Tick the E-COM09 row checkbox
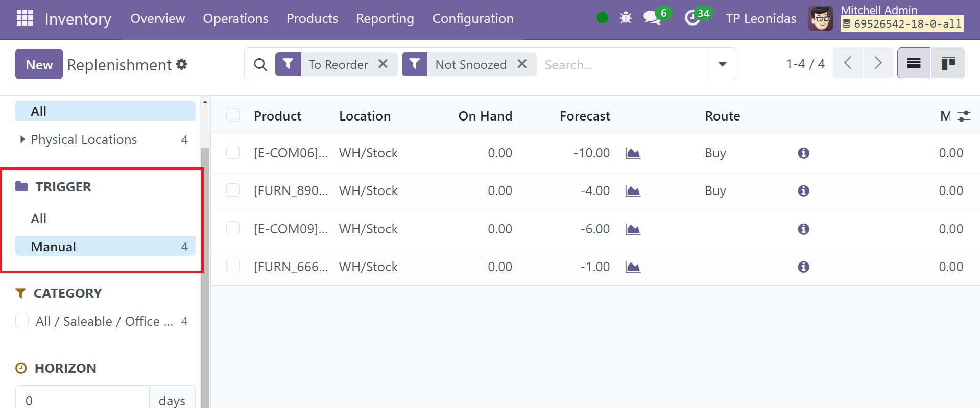Image resolution: width=980 pixels, height=408 pixels. (233, 228)
